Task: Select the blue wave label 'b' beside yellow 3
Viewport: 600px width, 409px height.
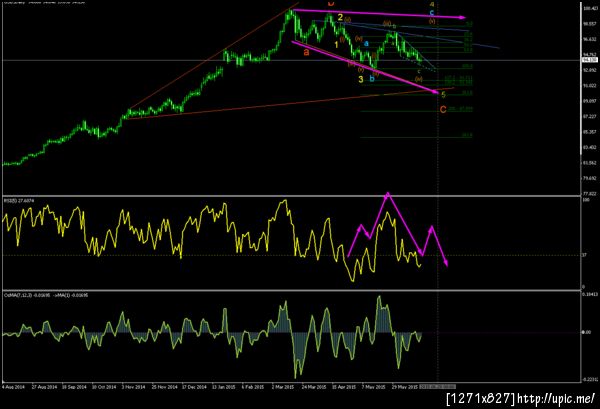Action: click(x=372, y=79)
